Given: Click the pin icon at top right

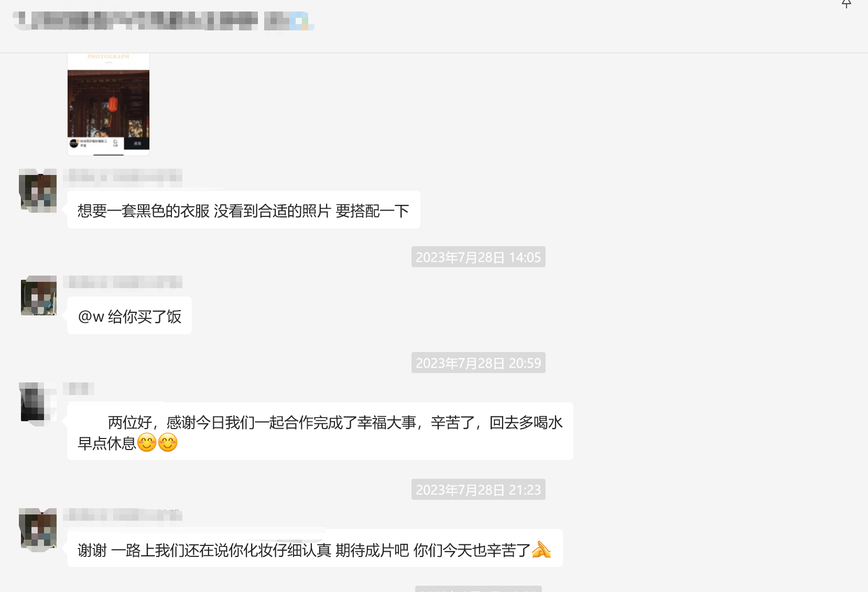Looking at the screenshot, I should (846, 4).
